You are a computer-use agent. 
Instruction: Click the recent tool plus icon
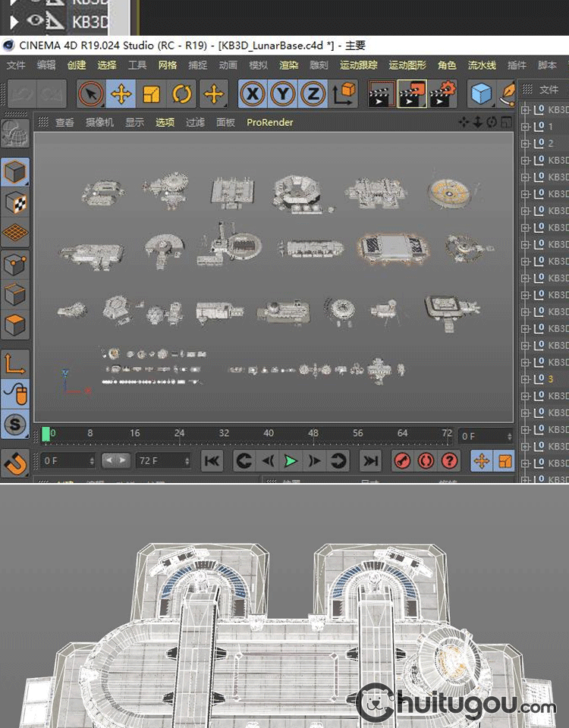[214, 94]
